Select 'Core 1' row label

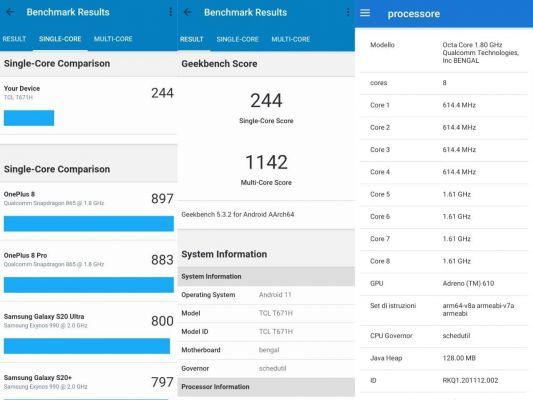pos(380,105)
